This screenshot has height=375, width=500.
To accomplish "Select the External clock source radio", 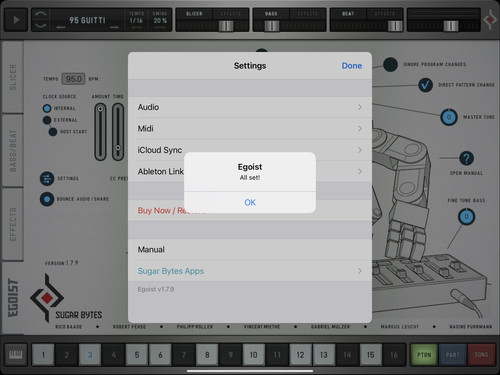I will coord(47,120).
